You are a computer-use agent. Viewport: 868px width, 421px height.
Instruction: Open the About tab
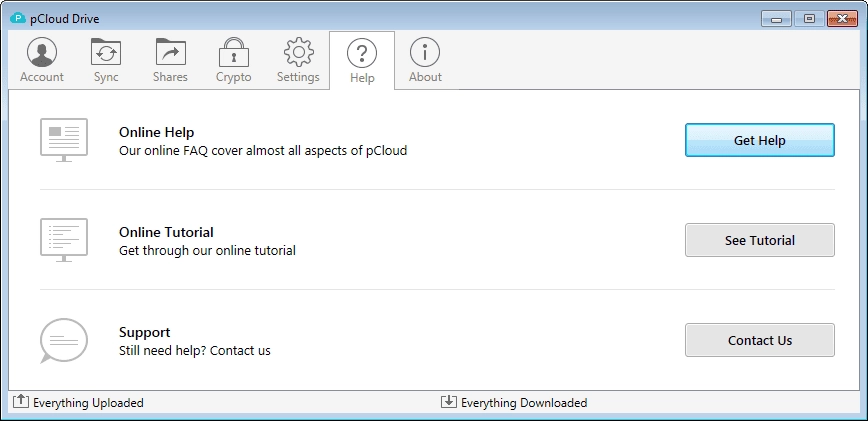(425, 60)
